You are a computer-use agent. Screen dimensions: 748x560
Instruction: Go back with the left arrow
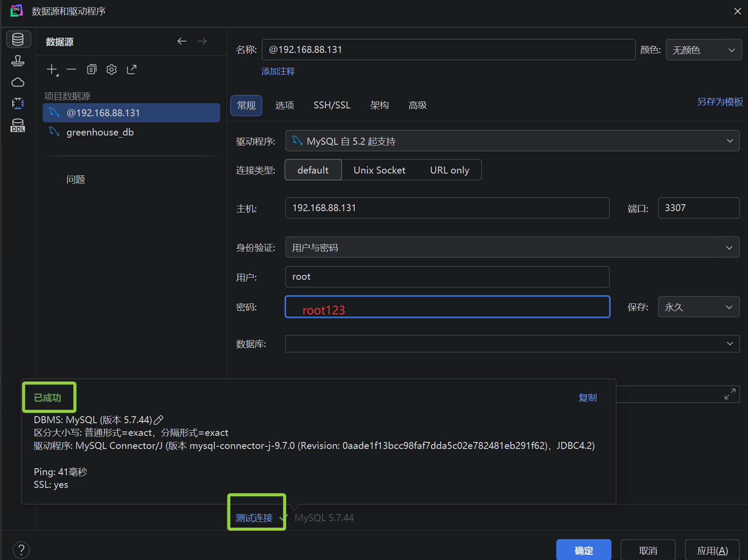182,41
